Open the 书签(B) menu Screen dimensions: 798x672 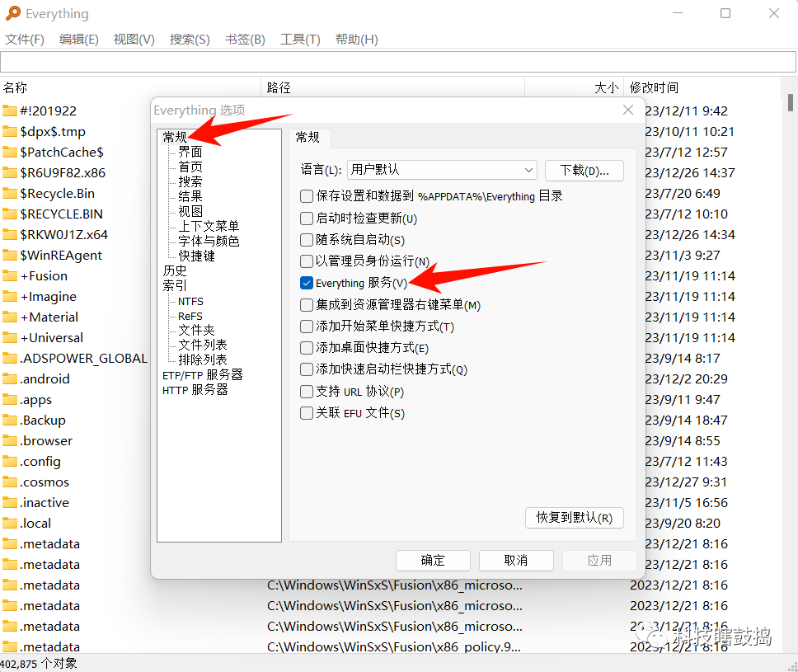(x=246, y=40)
